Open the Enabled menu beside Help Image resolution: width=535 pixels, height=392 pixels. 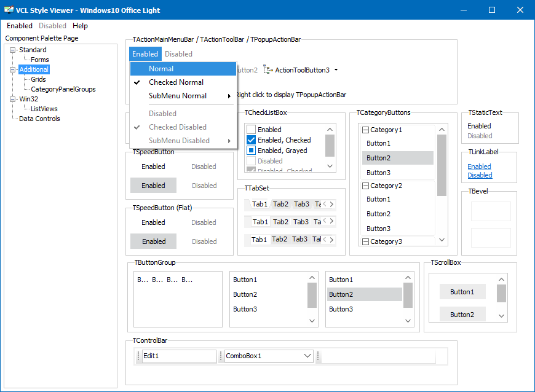pos(20,26)
